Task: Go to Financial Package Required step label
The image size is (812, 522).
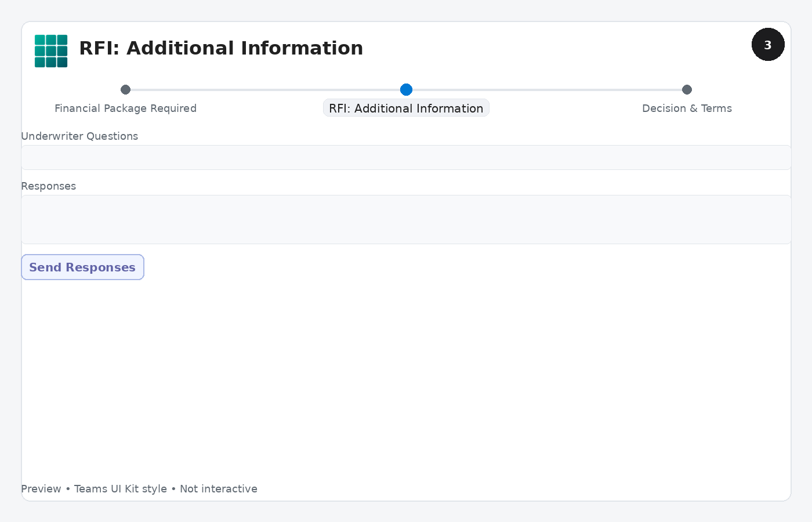Action: [x=125, y=108]
